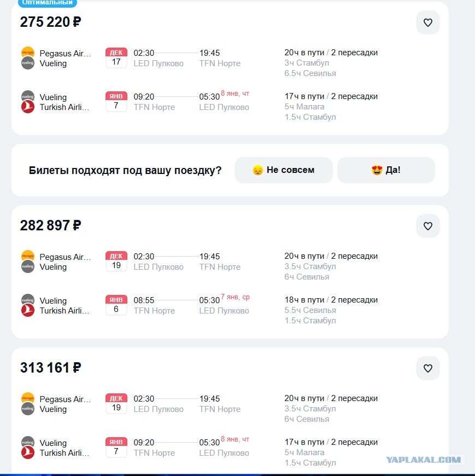Image resolution: width=475 pixels, height=476 pixels.
Task: Click Turkish Airlines logo in first ticket
Action: tap(27, 107)
